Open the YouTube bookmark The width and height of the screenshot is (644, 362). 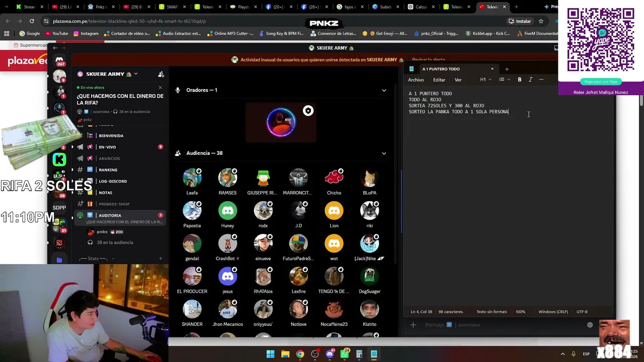[x=57, y=34]
